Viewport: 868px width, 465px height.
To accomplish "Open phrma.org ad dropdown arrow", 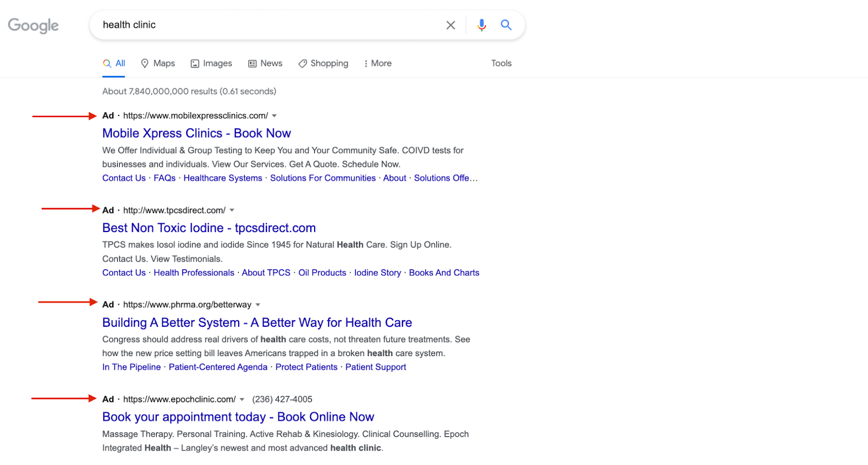I will (x=258, y=305).
